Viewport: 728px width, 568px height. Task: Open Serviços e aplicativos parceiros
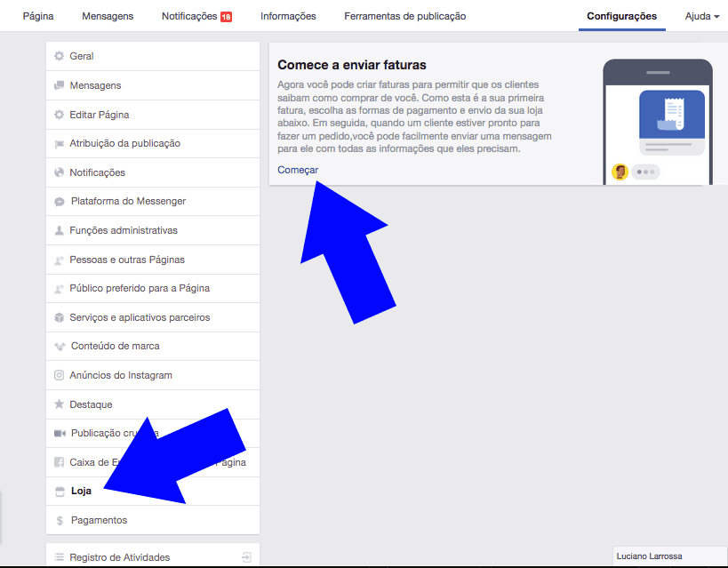coord(153,317)
